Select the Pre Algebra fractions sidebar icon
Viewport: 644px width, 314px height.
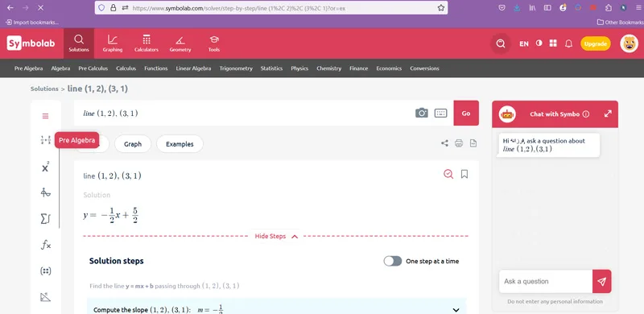(x=46, y=140)
